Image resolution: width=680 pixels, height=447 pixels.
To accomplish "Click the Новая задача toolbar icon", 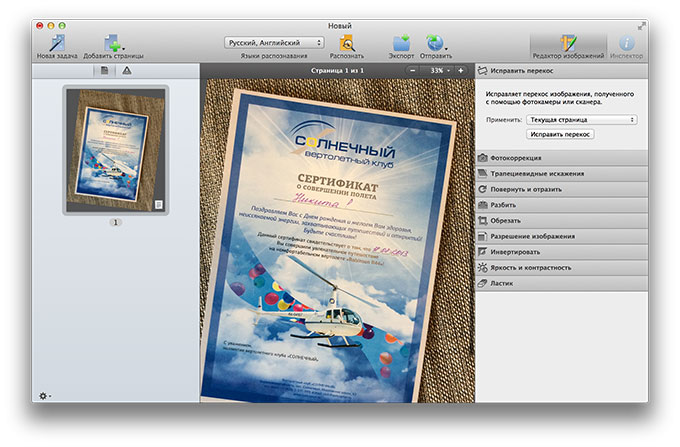I will [58, 42].
